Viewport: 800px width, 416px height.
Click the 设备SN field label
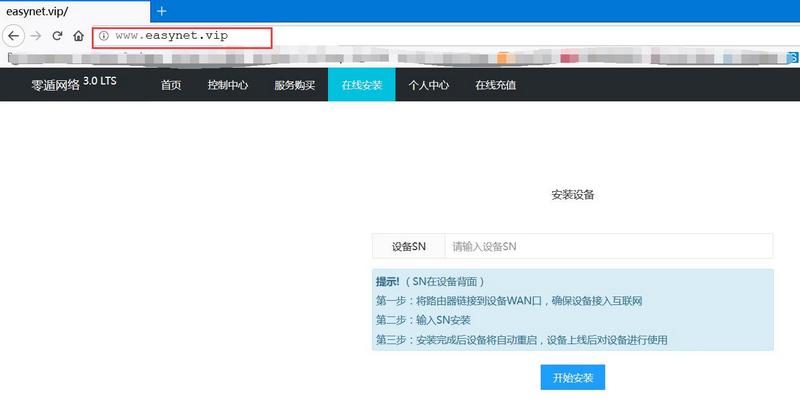pyautogui.click(x=408, y=246)
